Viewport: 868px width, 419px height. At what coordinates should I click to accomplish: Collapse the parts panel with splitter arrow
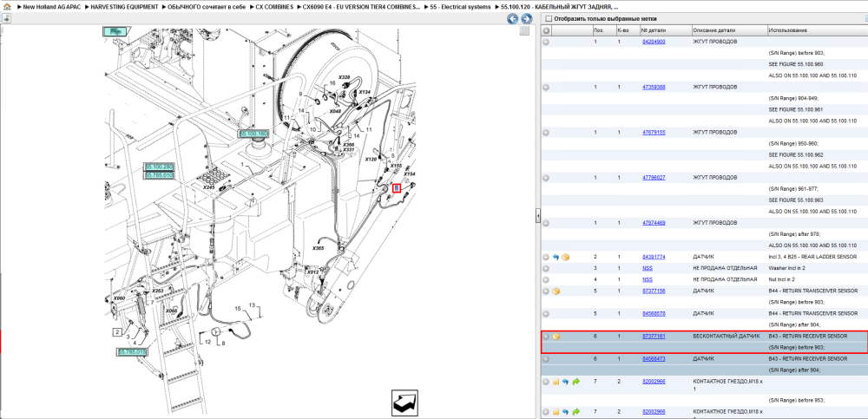coord(537,216)
